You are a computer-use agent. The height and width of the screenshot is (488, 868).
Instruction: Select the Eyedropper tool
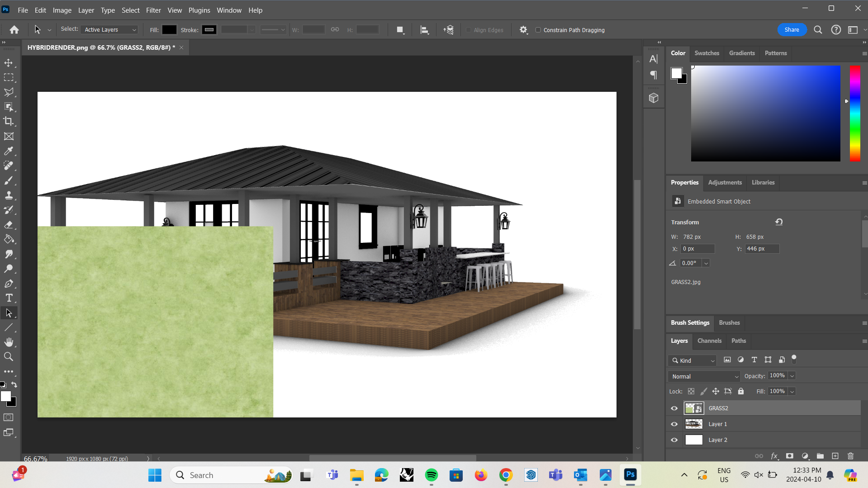(x=9, y=151)
